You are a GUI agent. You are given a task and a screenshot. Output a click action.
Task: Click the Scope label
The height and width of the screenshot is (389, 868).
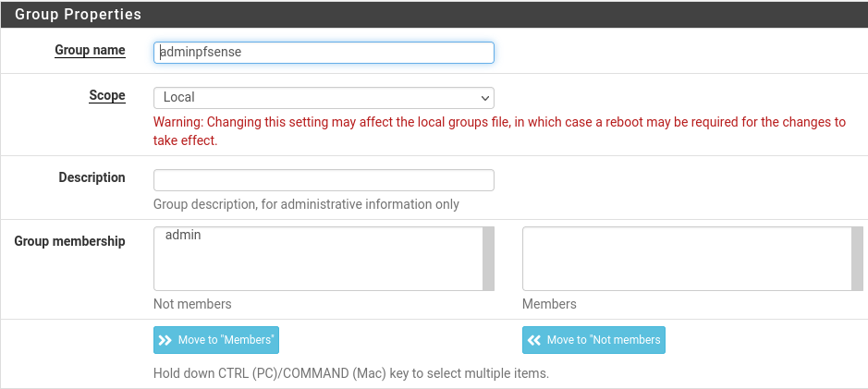107,96
